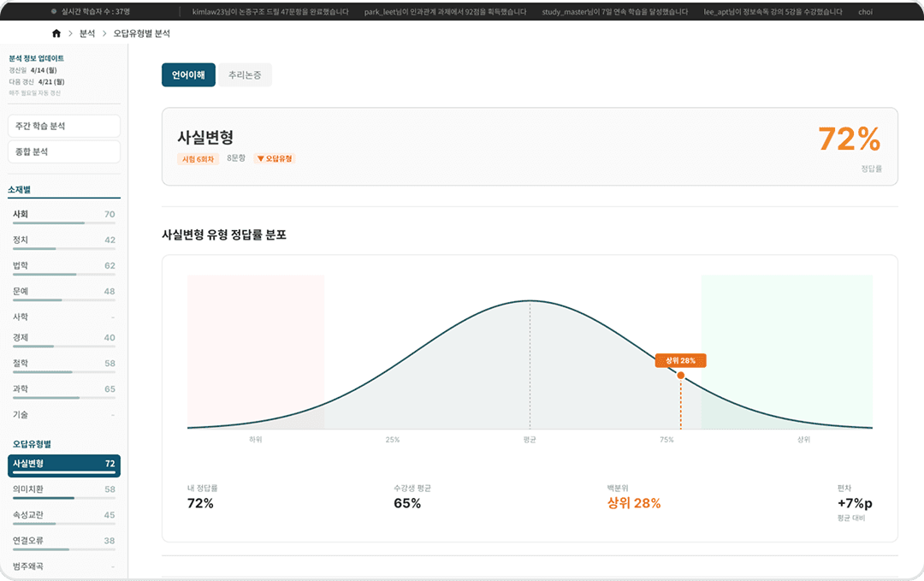Image resolution: width=924 pixels, height=581 pixels.
Task: Click study_master ticker notification
Action: coord(615,12)
